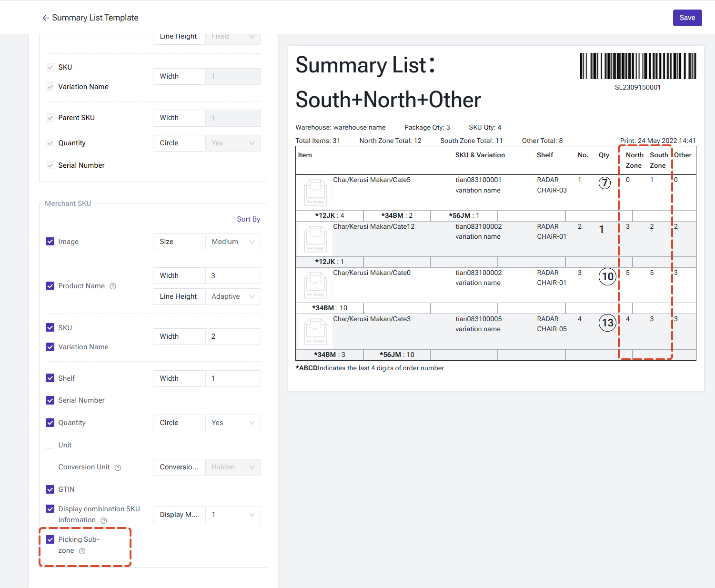This screenshot has width=715, height=588.
Task: Click the 'North Zone Total: 12' text
Action: point(390,141)
